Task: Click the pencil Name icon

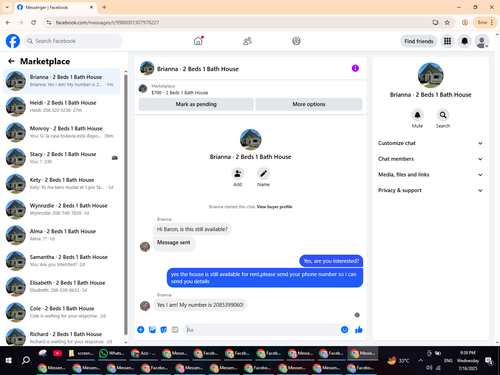Action: 263,174
